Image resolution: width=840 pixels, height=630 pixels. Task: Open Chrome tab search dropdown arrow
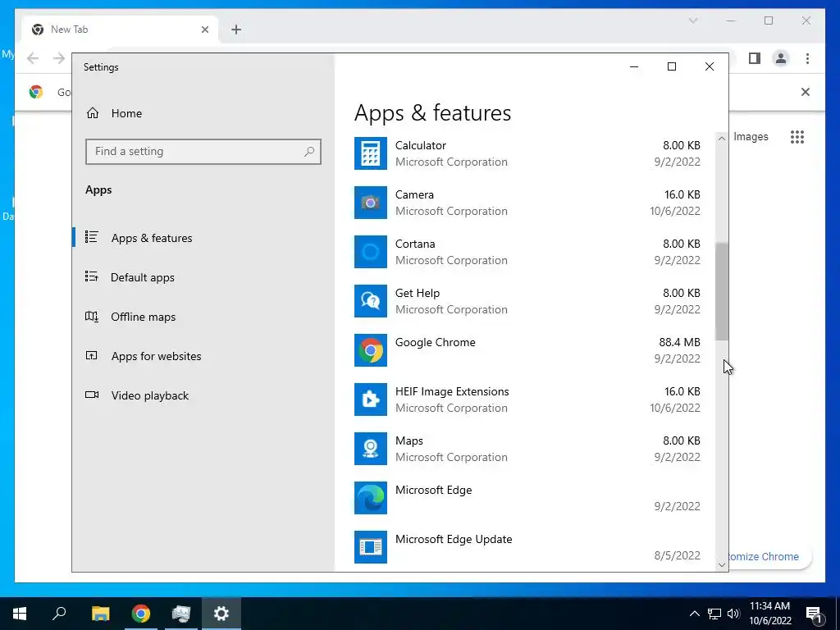692,21
